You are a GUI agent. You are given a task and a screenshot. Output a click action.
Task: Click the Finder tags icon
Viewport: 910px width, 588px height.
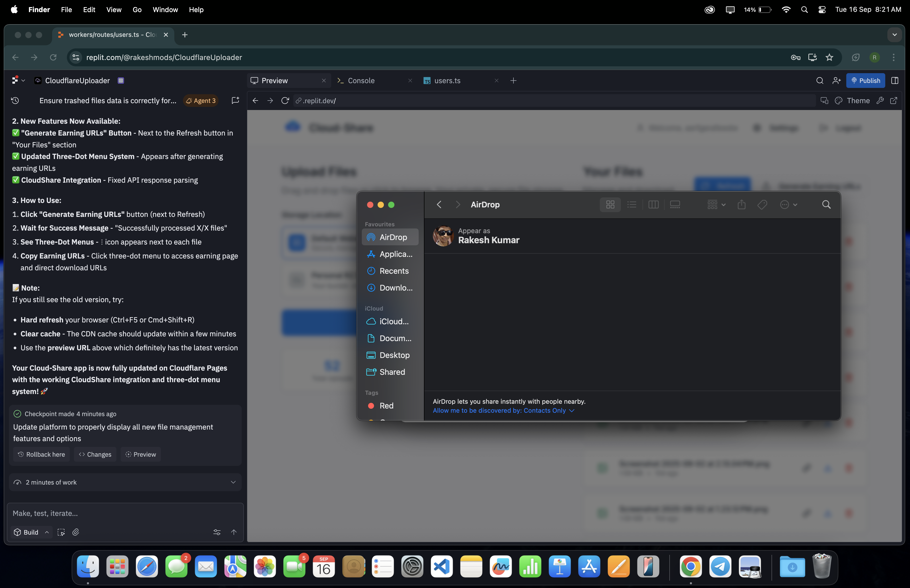click(x=762, y=205)
